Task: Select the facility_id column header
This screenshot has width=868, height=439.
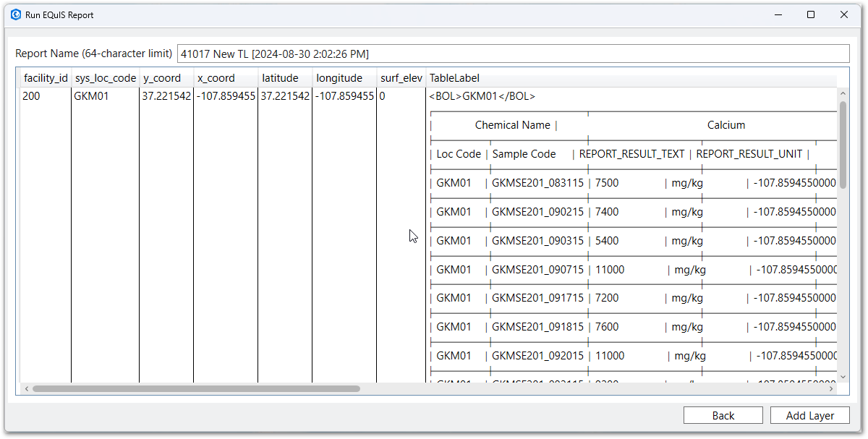Action: point(46,78)
